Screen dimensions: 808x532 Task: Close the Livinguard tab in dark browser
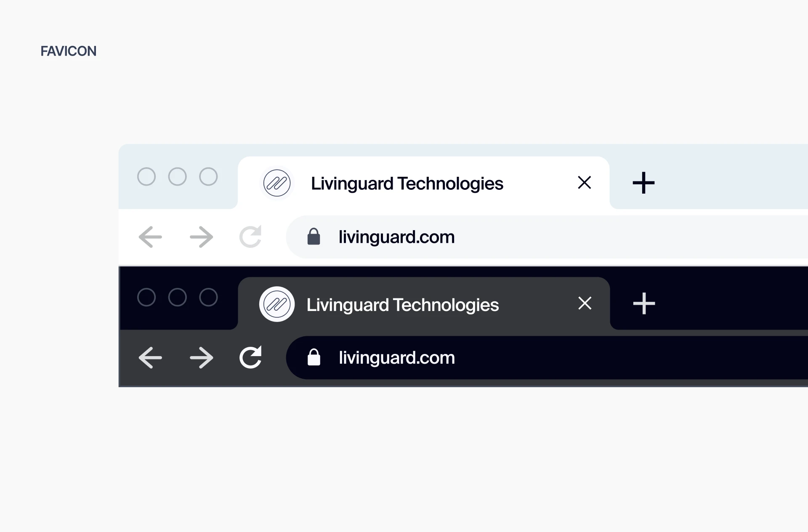coord(585,303)
